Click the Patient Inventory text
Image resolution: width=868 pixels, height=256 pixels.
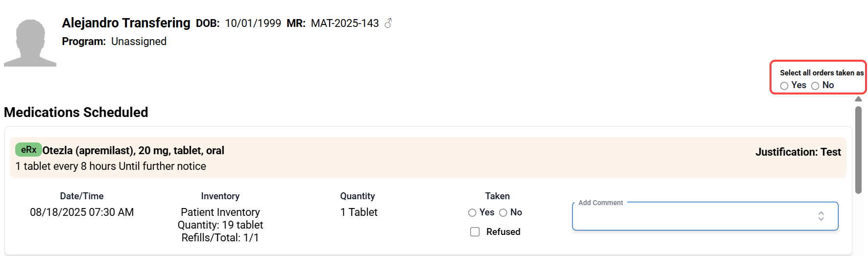tap(220, 212)
